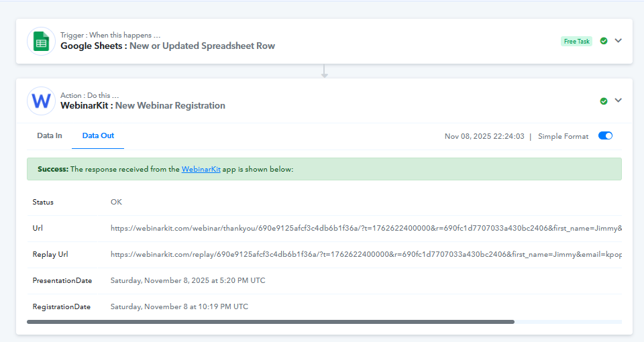Click the Url row thankyou link value
Screen dimensions: 644x342
tap(366, 228)
